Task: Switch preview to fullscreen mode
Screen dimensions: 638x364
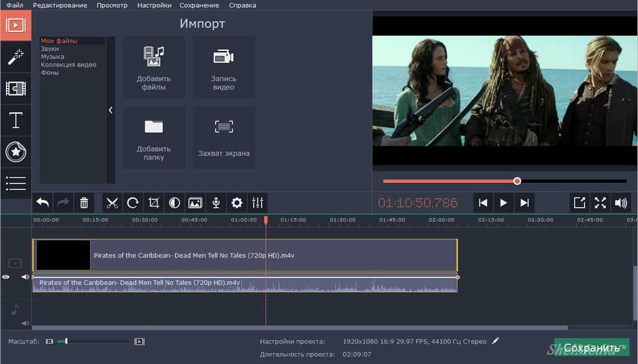Action: click(600, 203)
